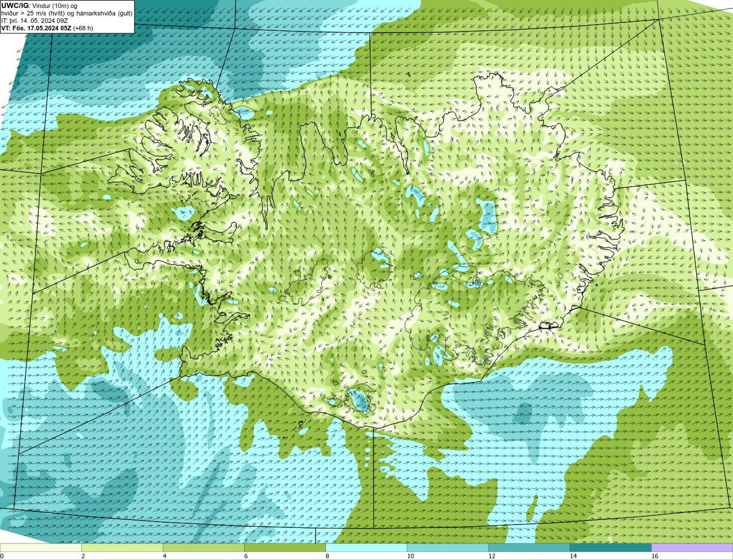The height and width of the screenshot is (560, 733).
Task: Click the legend tick label "10"
Action: click(x=411, y=556)
